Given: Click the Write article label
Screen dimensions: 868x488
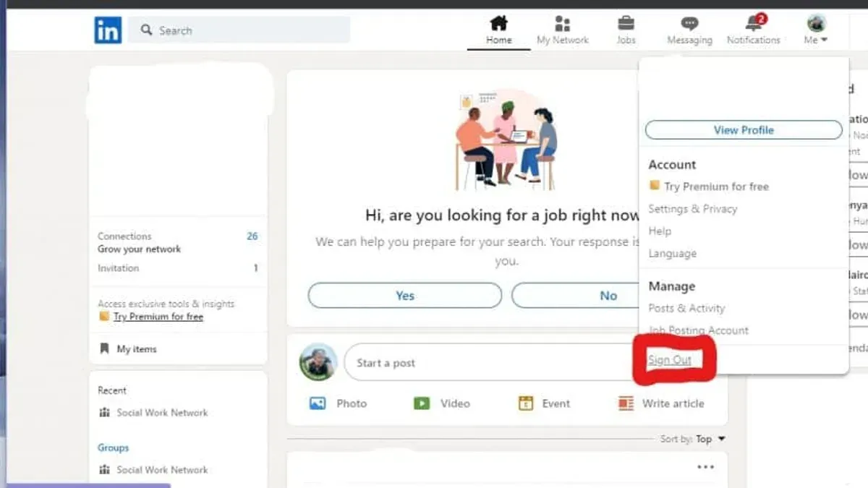Looking at the screenshot, I should [673, 403].
